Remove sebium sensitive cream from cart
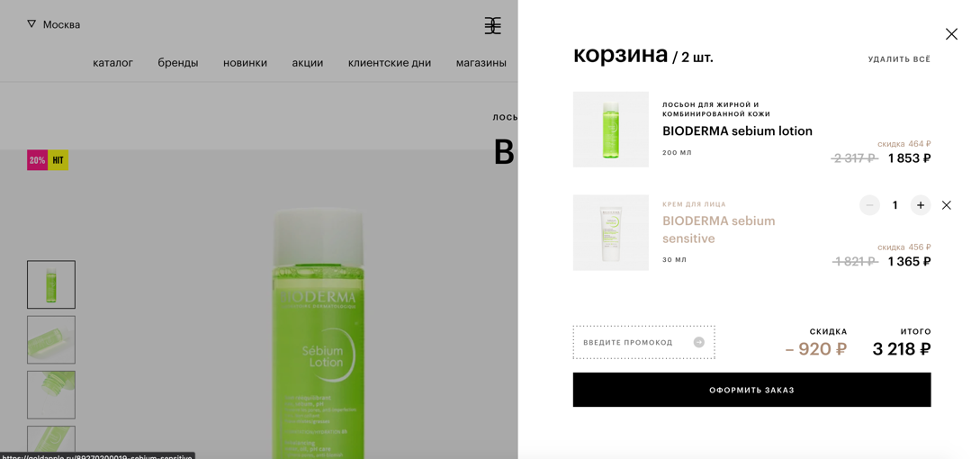The height and width of the screenshot is (459, 980). [x=946, y=205]
